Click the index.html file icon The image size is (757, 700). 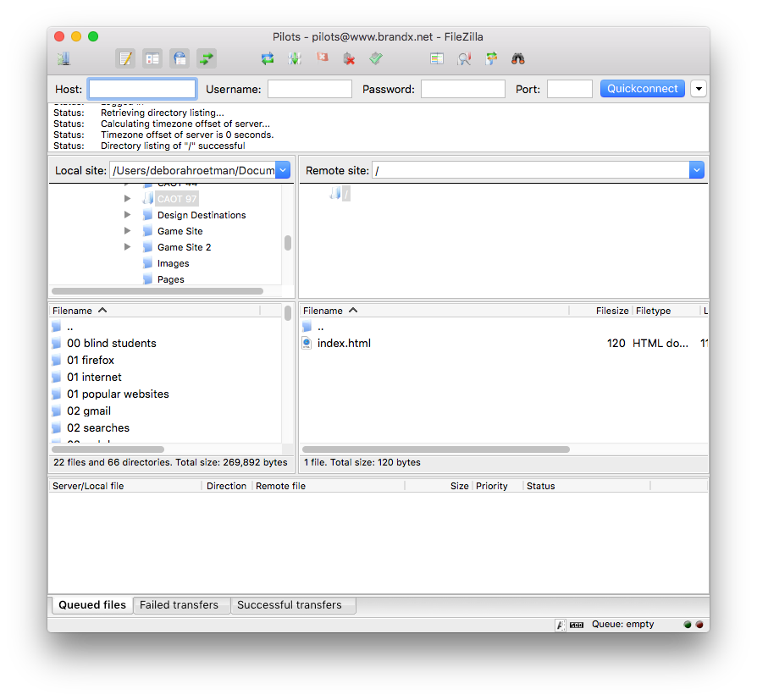[307, 344]
